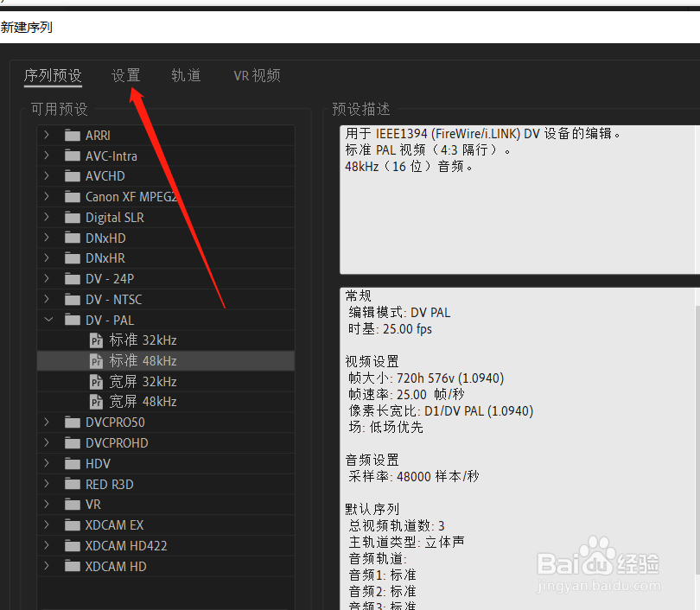Open the VR 视频 tab
This screenshot has height=610, width=700.
pos(258,75)
